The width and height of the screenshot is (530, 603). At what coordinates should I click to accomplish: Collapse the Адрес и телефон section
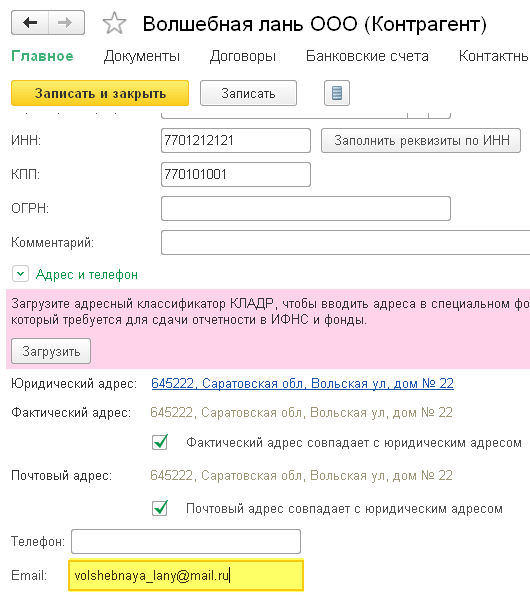pos(20,274)
